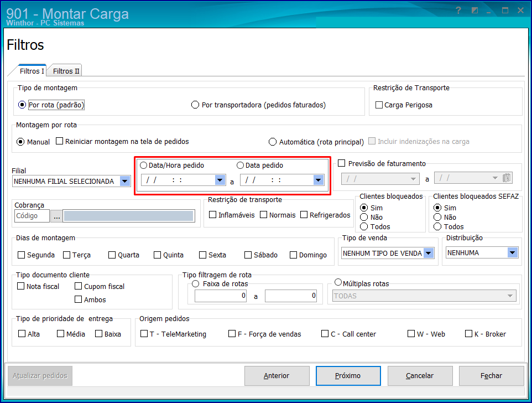Check K - Broker origin
The image size is (532, 403).
tap(468, 334)
